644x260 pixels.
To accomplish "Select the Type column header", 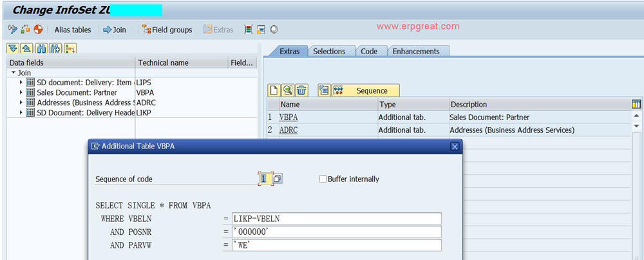I will tap(413, 105).
